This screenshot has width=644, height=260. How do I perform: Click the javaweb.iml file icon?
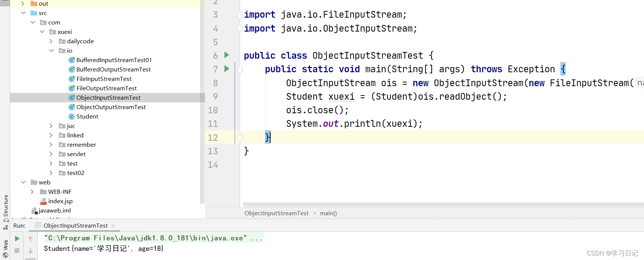point(34,211)
